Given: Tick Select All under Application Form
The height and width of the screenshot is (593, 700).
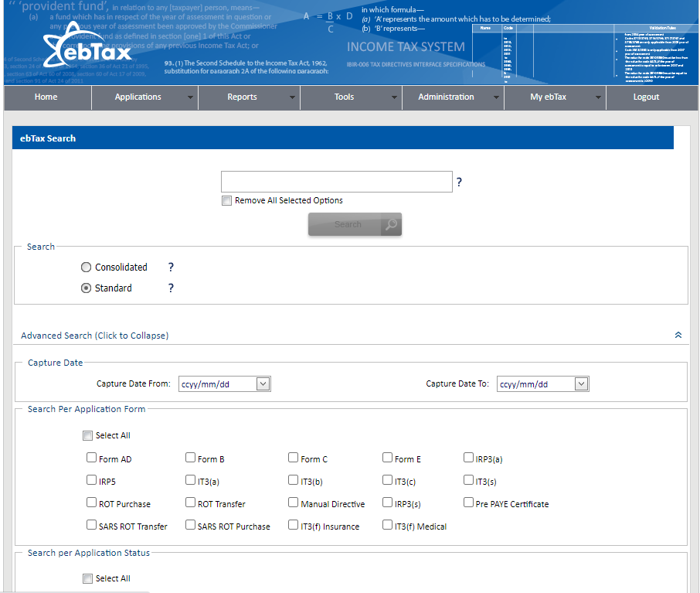Looking at the screenshot, I should click(87, 436).
